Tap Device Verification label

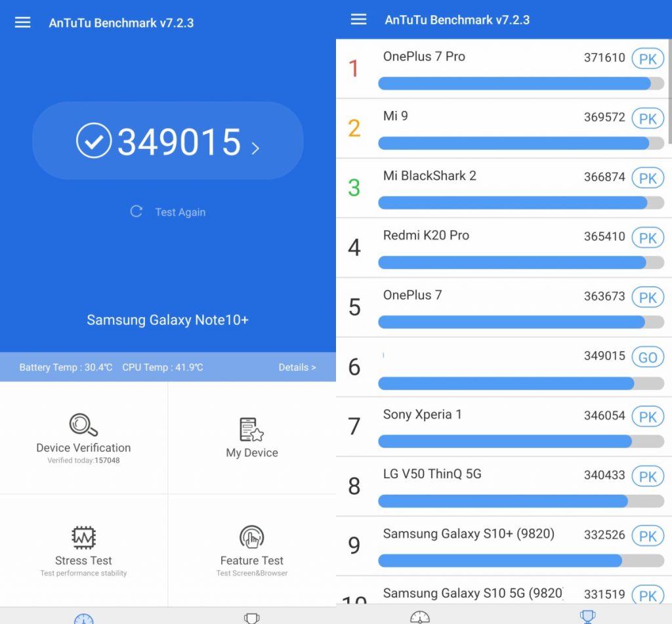pyautogui.click(x=83, y=447)
